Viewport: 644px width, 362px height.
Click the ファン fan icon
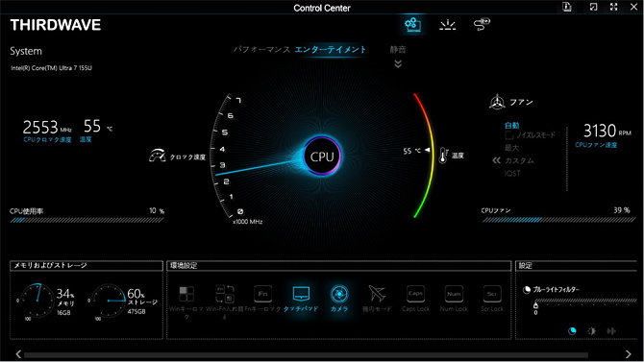point(497,102)
